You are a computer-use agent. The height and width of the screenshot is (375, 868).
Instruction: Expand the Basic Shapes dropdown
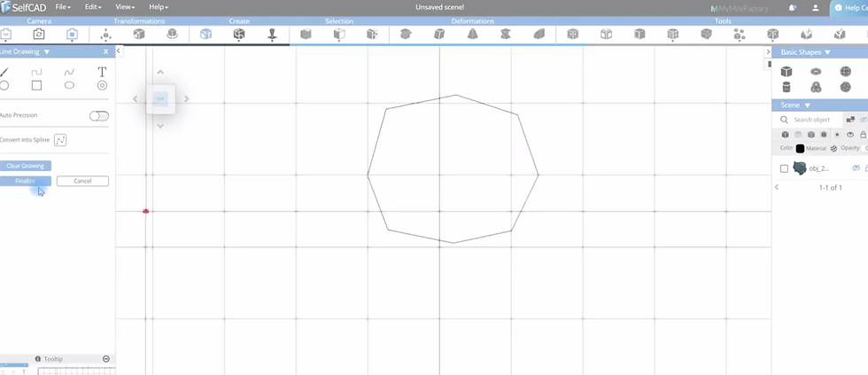point(827,52)
